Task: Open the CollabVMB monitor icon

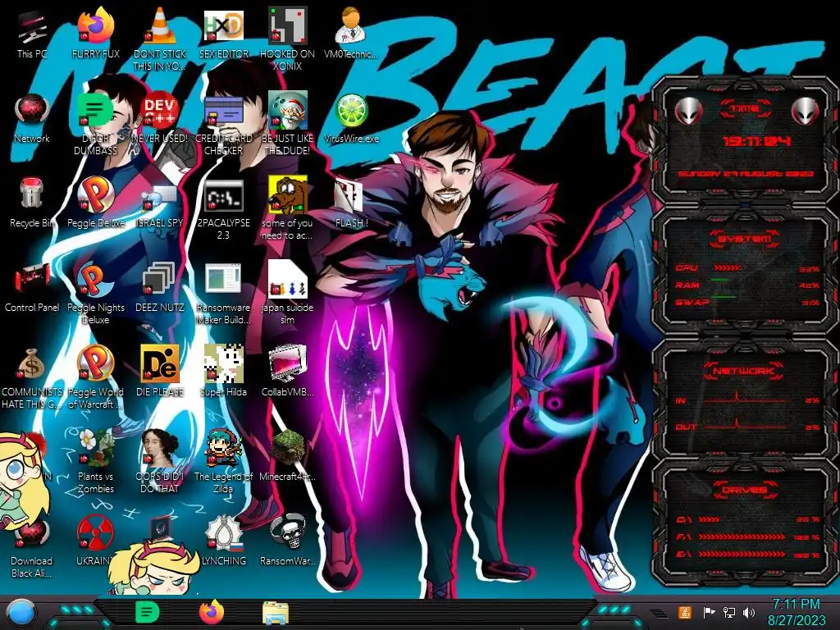Action: [x=287, y=371]
